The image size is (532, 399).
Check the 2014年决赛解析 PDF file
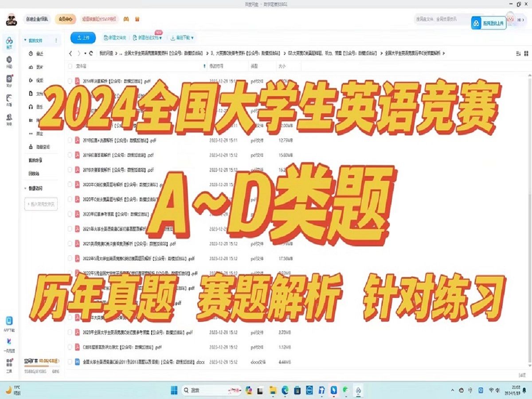coord(70,81)
